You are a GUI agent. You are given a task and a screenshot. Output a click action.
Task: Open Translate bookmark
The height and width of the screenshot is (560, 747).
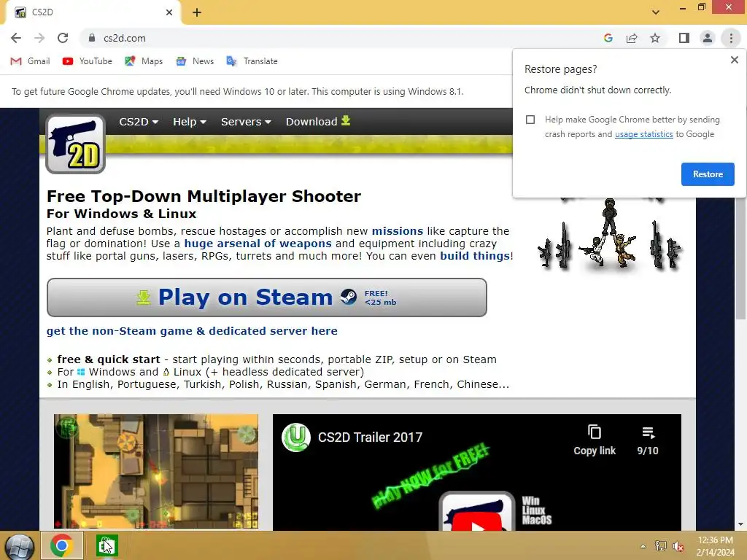click(x=252, y=61)
